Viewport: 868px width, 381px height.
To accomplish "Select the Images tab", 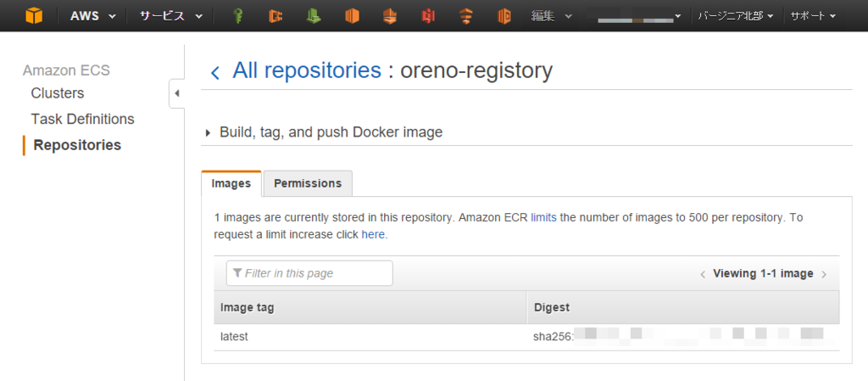I will pyautogui.click(x=231, y=183).
